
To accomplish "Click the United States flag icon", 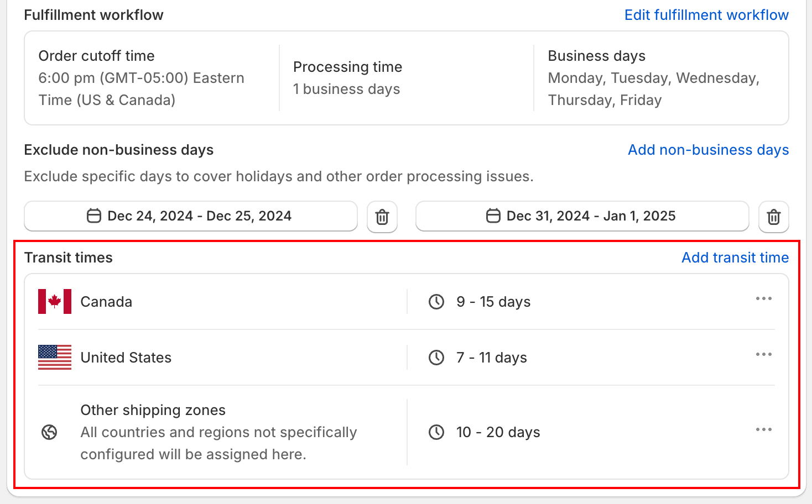I will pos(55,358).
